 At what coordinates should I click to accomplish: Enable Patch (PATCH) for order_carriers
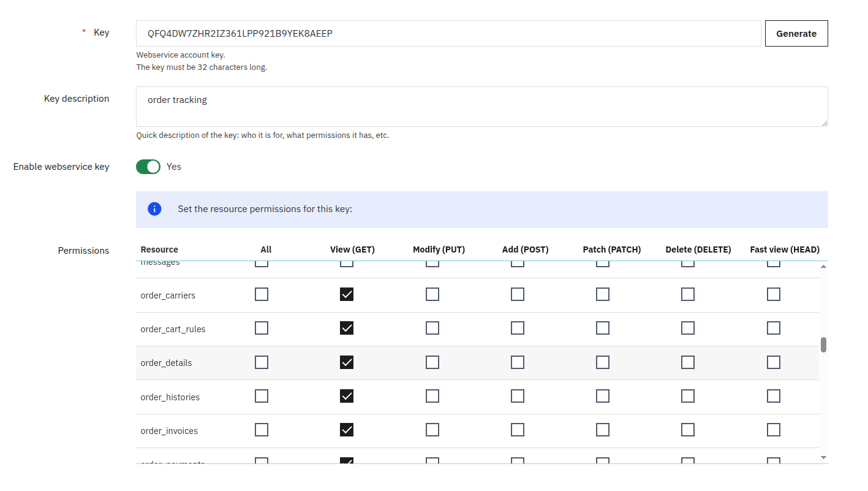tap(603, 295)
